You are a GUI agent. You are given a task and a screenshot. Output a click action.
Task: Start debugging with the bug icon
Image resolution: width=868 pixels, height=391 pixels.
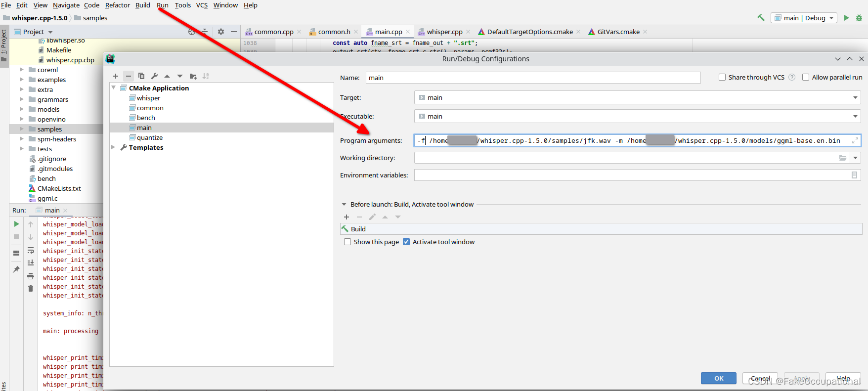(x=859, y=18)
